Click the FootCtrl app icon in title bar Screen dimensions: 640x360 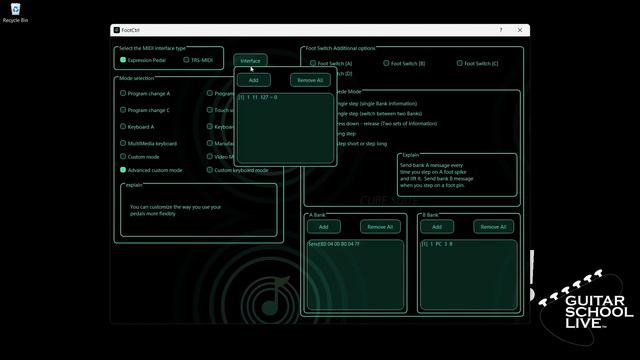tap(117, 30)
